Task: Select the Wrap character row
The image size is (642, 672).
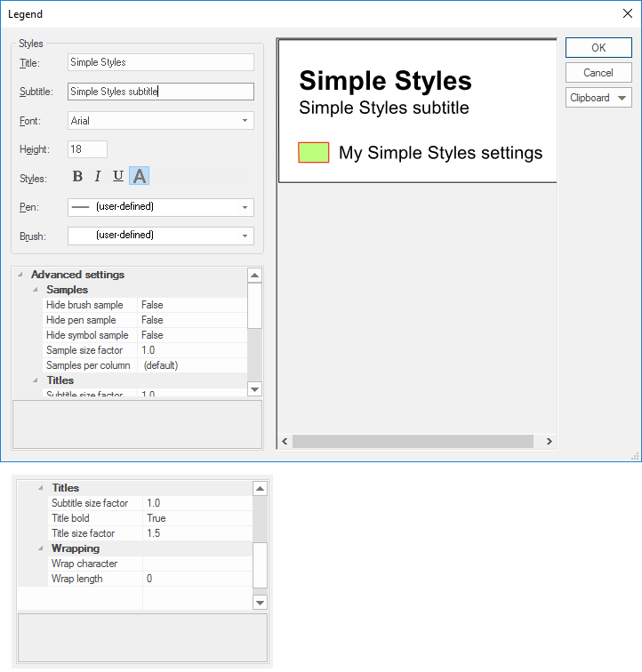Action: pyautogui.click(x=150, y=564)
